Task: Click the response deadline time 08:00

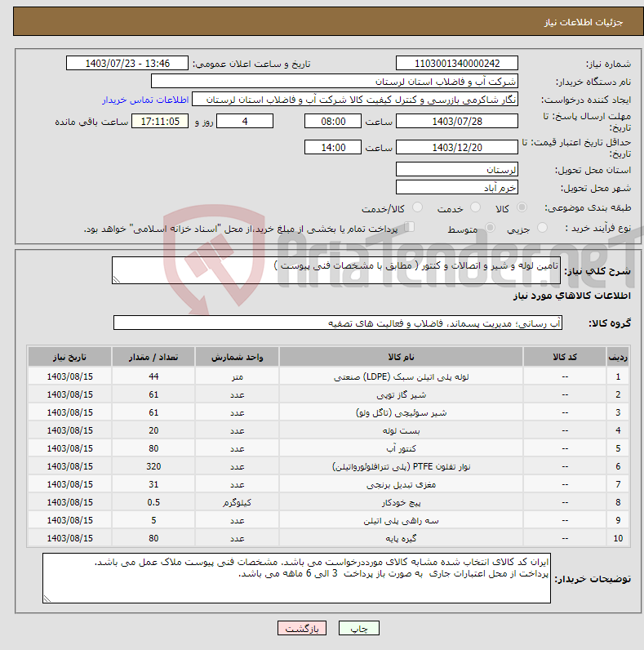Action: pyautogui.click(x=333, y=121)
